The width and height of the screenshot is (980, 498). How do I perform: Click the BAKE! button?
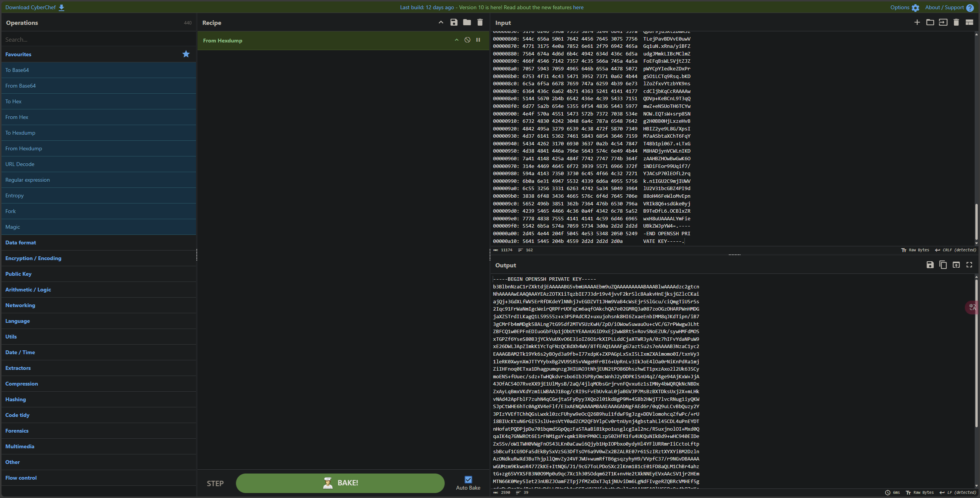(x=340, y=483)
